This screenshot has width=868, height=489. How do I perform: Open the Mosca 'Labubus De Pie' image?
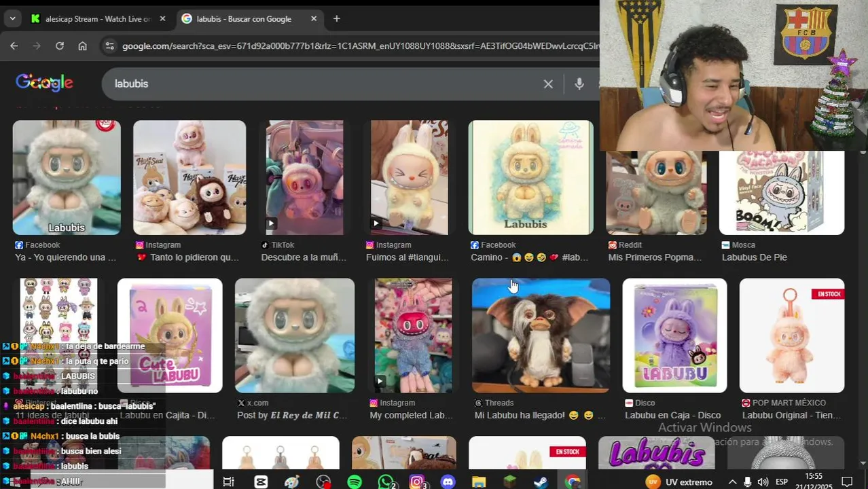click(782, 193)
